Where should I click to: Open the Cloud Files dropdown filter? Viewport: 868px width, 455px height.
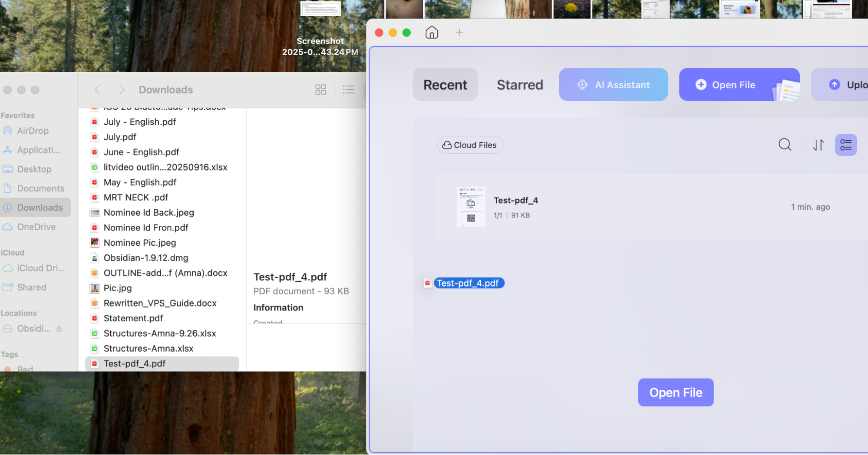[x=470, y=145]
